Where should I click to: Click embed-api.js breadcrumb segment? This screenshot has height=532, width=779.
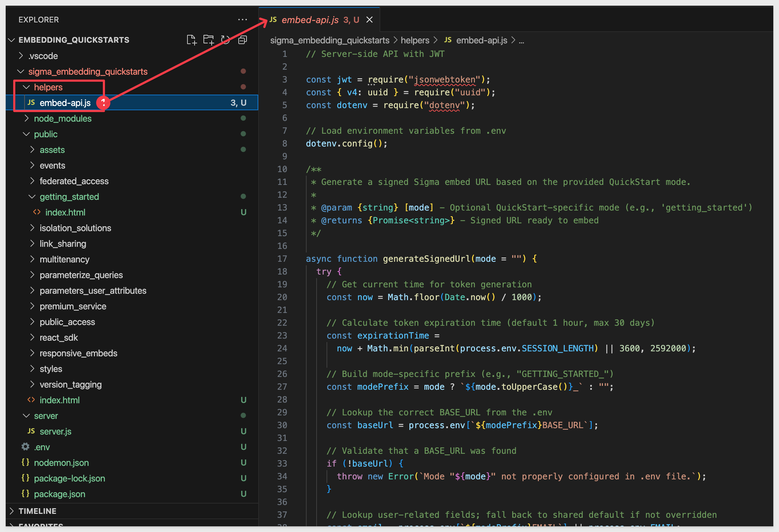(482, 40)
